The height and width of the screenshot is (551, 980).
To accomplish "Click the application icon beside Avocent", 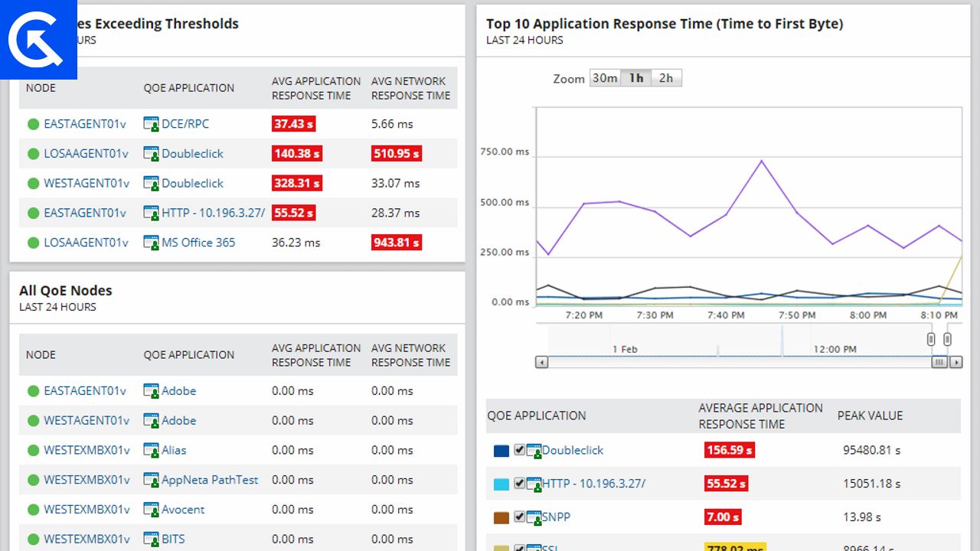I will pos(151,510).
